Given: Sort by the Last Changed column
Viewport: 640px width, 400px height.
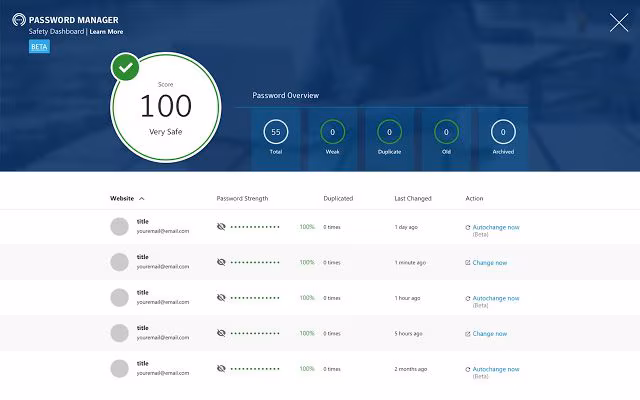Looking at the screenshot, I should click(413, 198).
